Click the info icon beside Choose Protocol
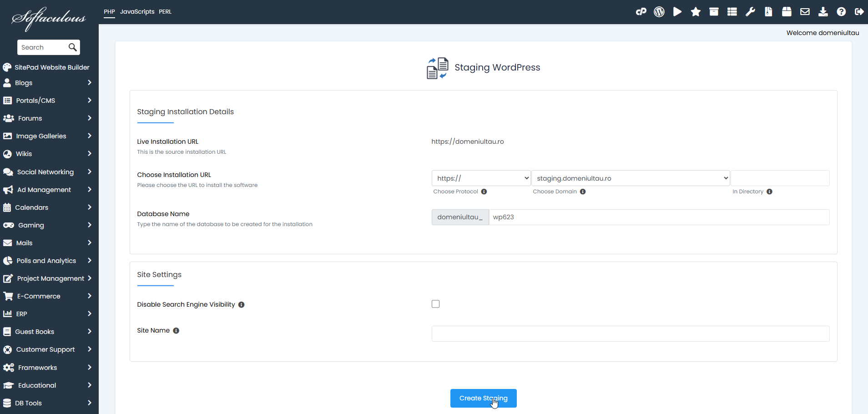The width and height of the screenshot is (868, 414). coord(484,192)
